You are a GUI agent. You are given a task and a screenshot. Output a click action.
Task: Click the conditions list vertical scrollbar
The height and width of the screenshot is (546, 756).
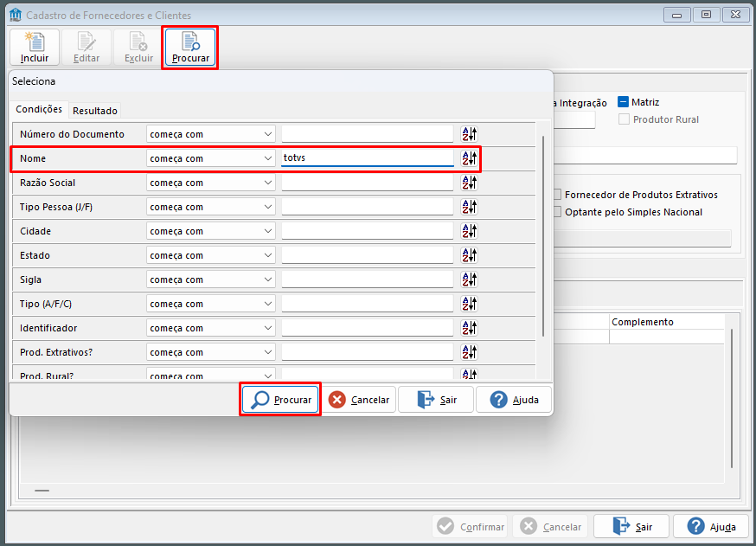click(x=543, y=236)
